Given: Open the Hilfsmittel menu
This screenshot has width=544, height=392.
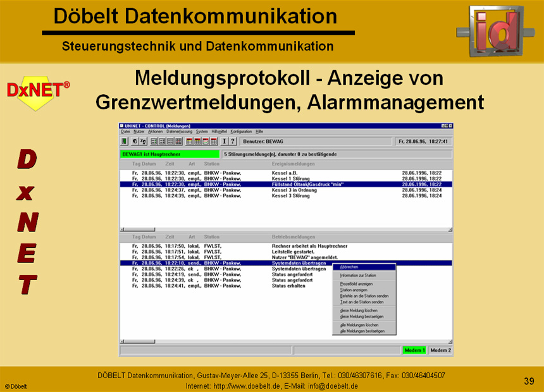Looking at the screenshot, I should [219, 132].
